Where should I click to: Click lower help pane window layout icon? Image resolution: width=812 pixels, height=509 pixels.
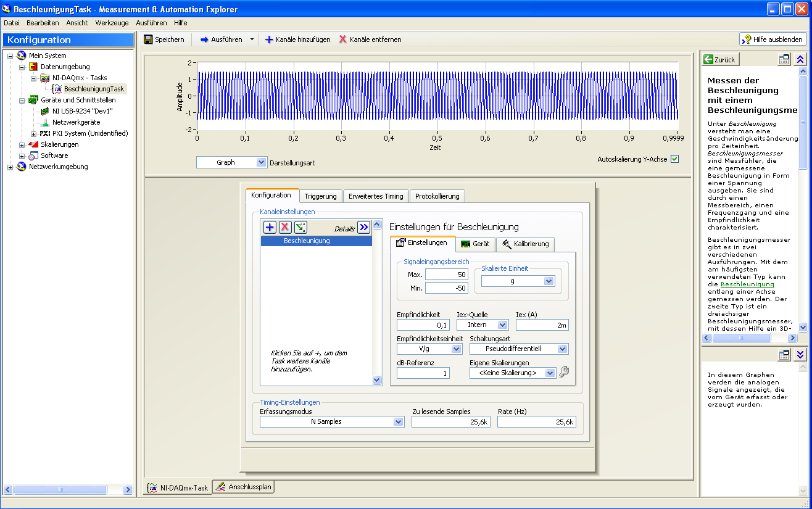point(784,355)
